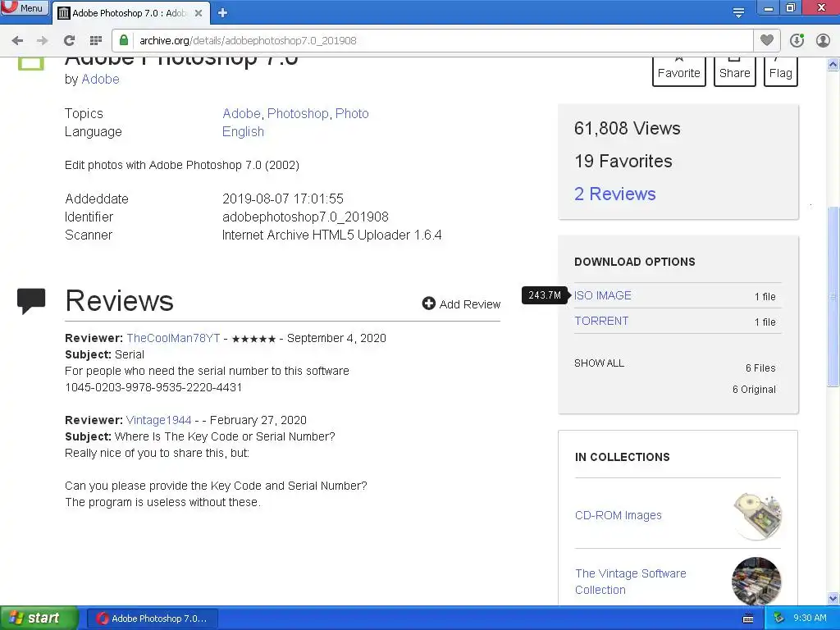Open the downloads icon in toolbar

coord(797,40)
